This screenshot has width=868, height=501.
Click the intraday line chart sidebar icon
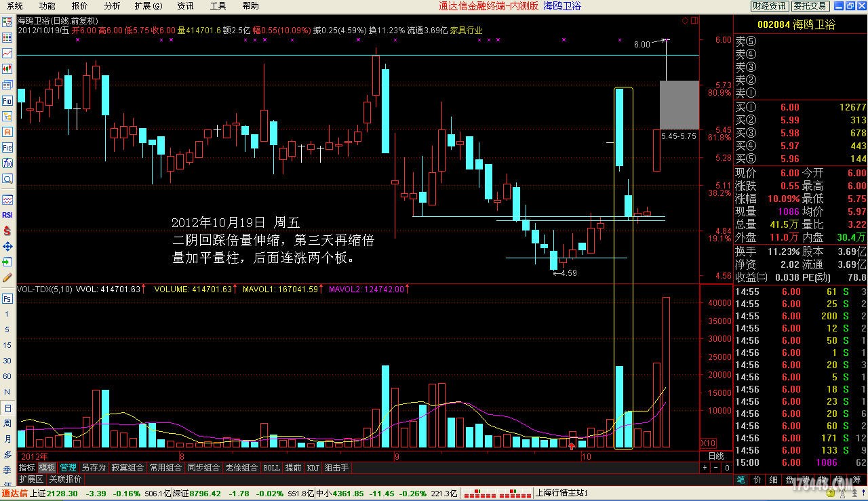[7, 53]
